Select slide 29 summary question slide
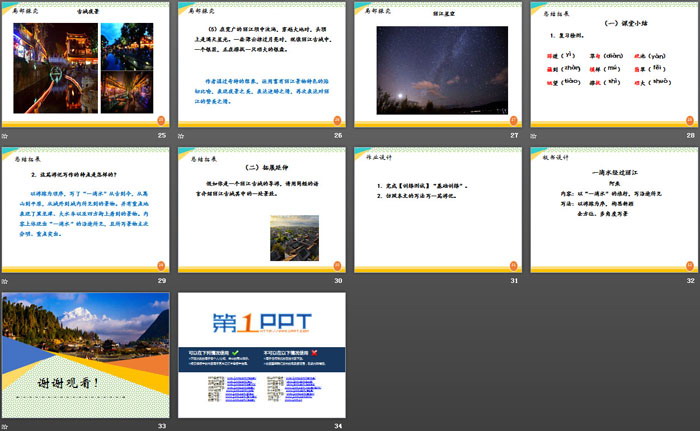700x431 pixels. (x=86, y=210)
